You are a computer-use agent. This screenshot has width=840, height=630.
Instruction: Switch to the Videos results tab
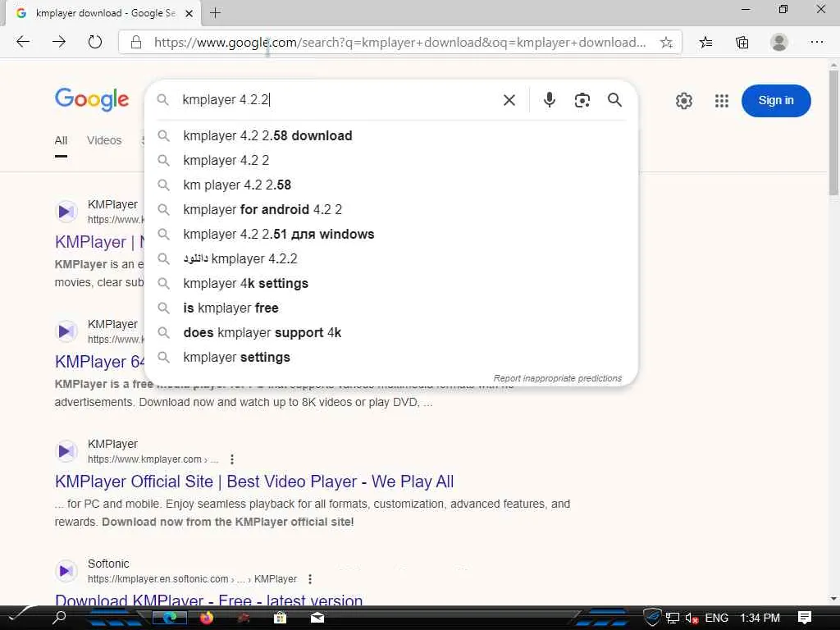tap(104, 140)
